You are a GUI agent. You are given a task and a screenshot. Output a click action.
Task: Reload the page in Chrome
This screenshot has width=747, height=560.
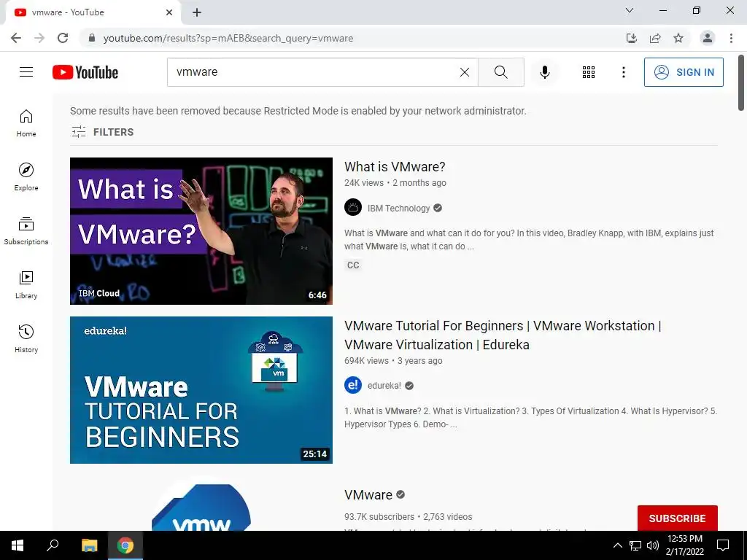pyautogui.click(x=63, y=38)
